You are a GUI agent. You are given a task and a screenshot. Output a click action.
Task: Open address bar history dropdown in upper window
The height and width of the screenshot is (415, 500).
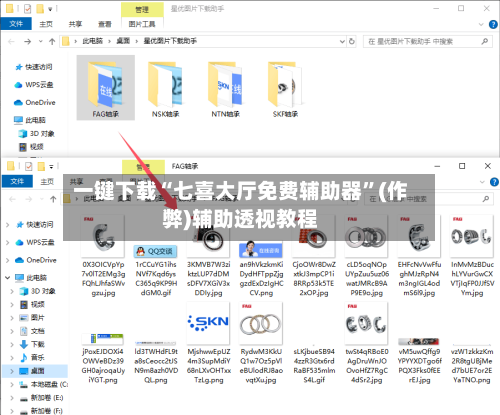tap(342, 41)
